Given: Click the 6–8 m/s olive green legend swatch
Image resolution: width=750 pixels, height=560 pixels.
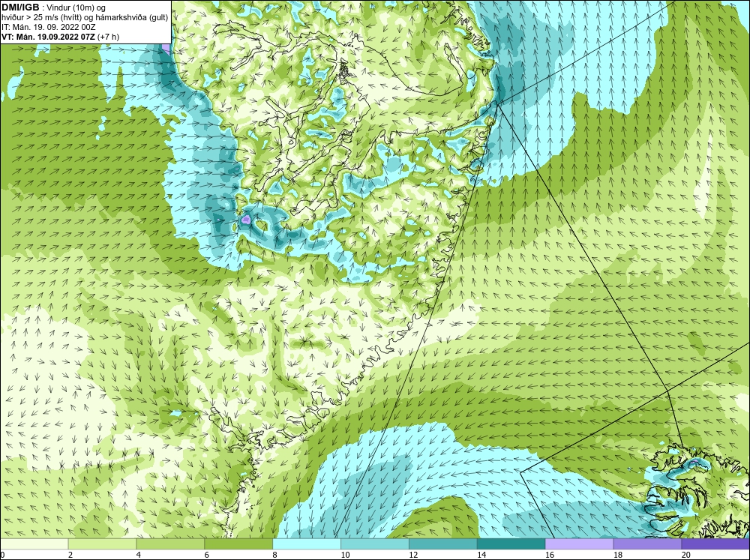Looking at the screenshot, I should [x=238, y=544].
